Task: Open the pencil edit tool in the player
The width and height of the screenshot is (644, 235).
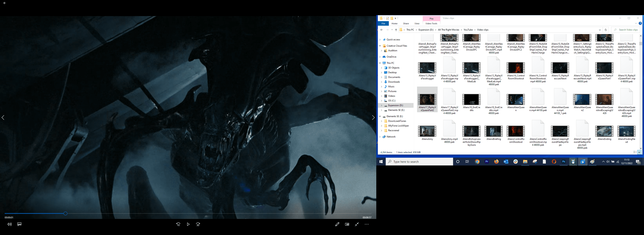Action: coord(337,224)
